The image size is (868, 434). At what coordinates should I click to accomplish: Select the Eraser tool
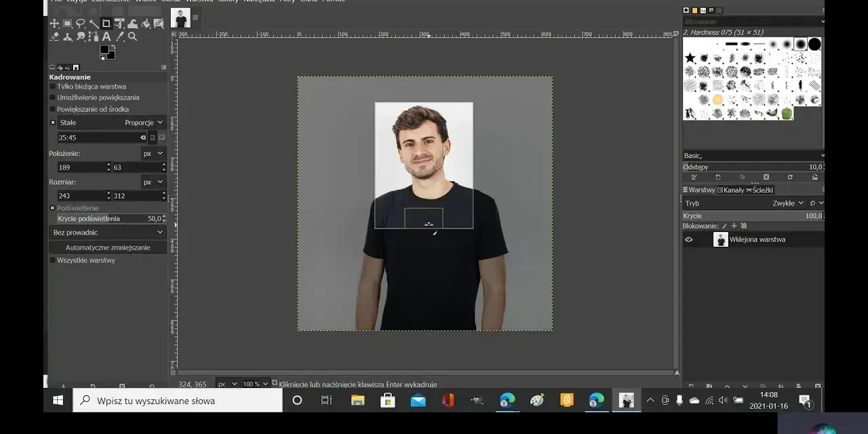point(54,37)
